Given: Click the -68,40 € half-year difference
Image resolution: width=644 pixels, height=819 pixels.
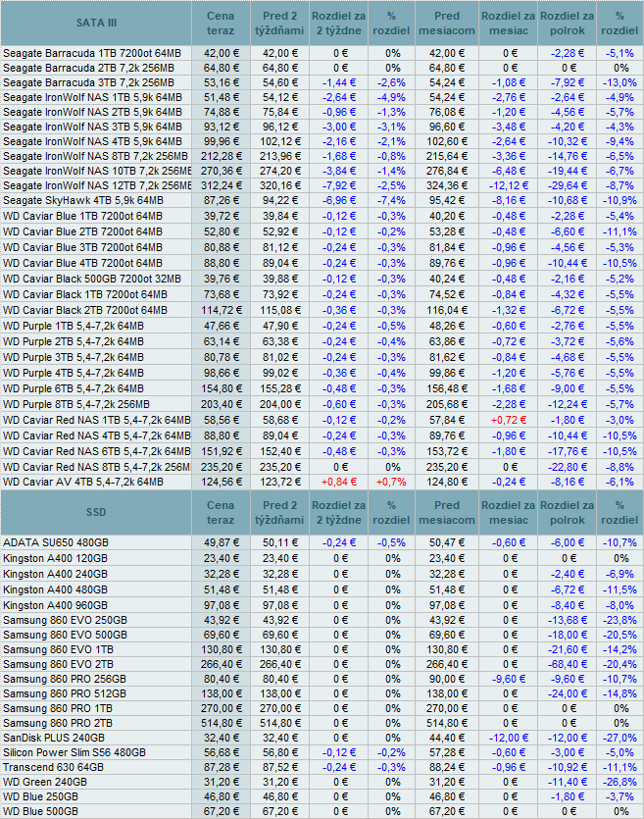Looking at the screenshot, I should [x=568, y=664].
